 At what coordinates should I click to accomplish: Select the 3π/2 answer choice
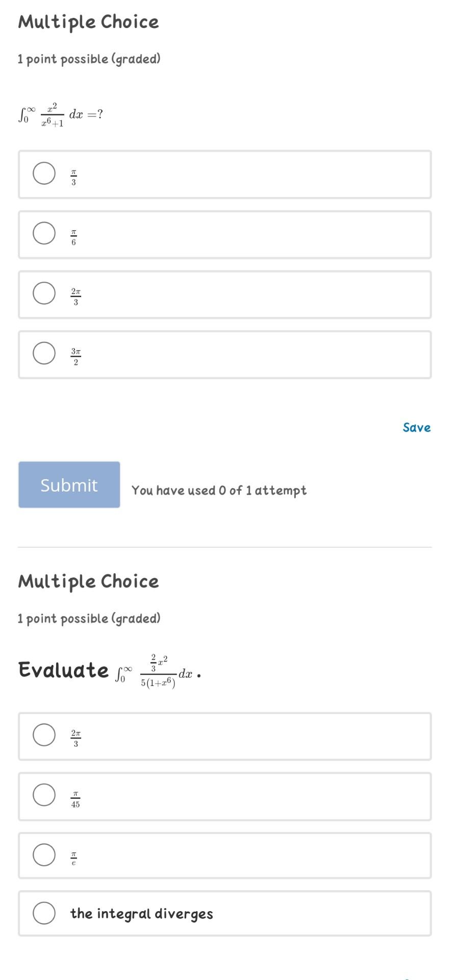44,353
